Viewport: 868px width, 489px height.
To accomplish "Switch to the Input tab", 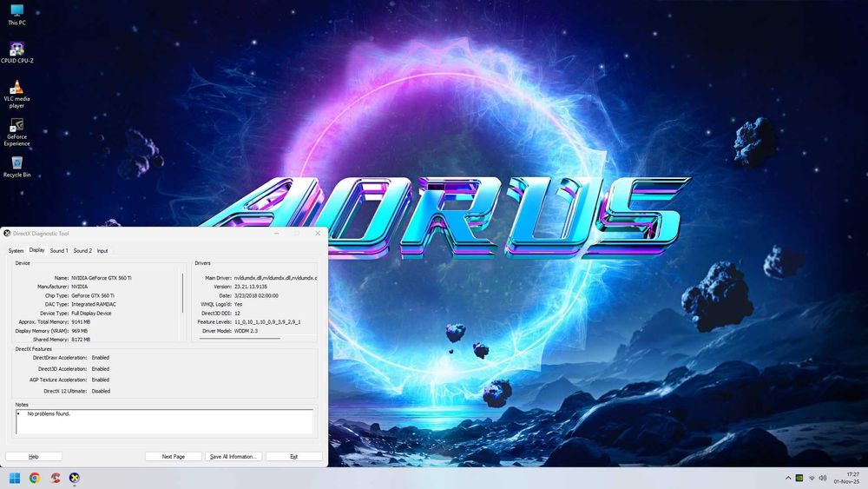I will [x=102, y=251].
